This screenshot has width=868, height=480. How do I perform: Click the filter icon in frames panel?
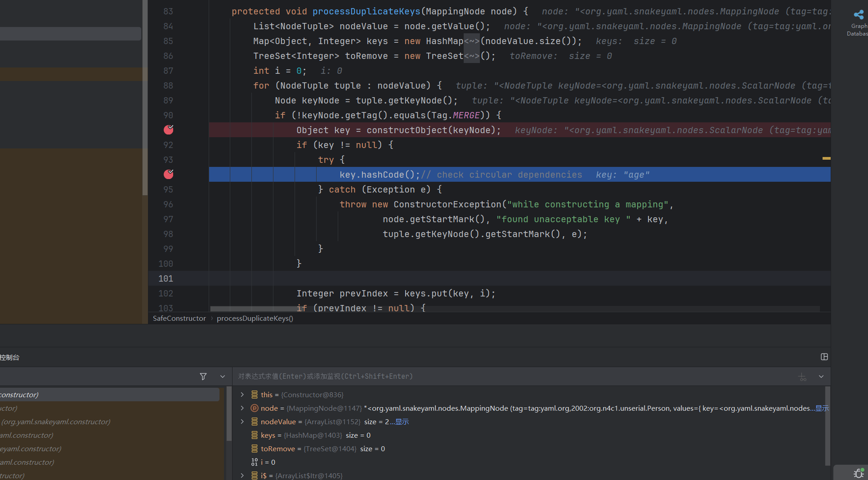[203, 377]
